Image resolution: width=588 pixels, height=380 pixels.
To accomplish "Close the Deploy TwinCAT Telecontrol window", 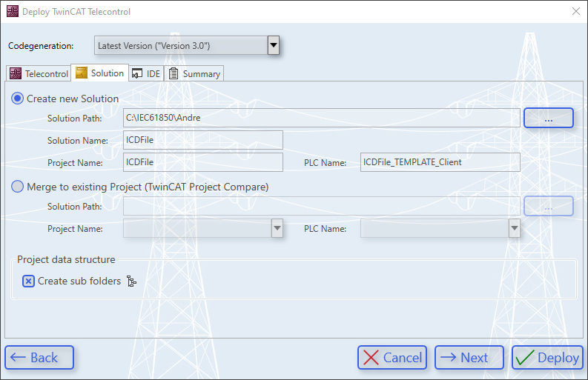I will click(576, 11).
